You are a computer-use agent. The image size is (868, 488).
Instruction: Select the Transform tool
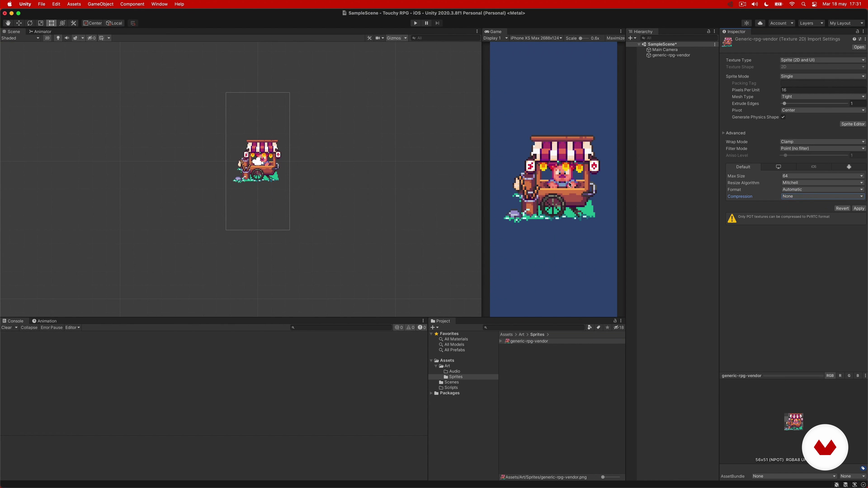point(62,23)
